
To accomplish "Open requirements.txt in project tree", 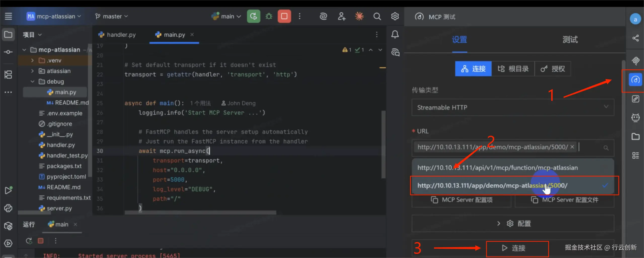I will tap(65, 198).
